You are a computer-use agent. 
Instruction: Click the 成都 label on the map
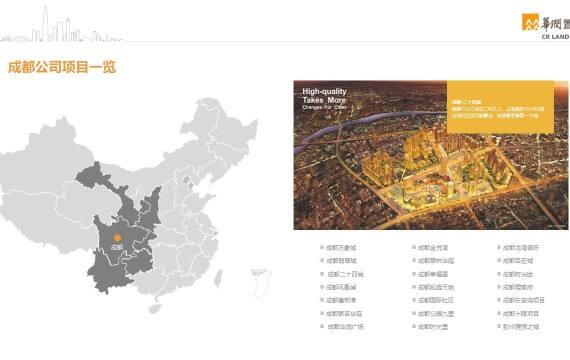(x=117, y=247)
